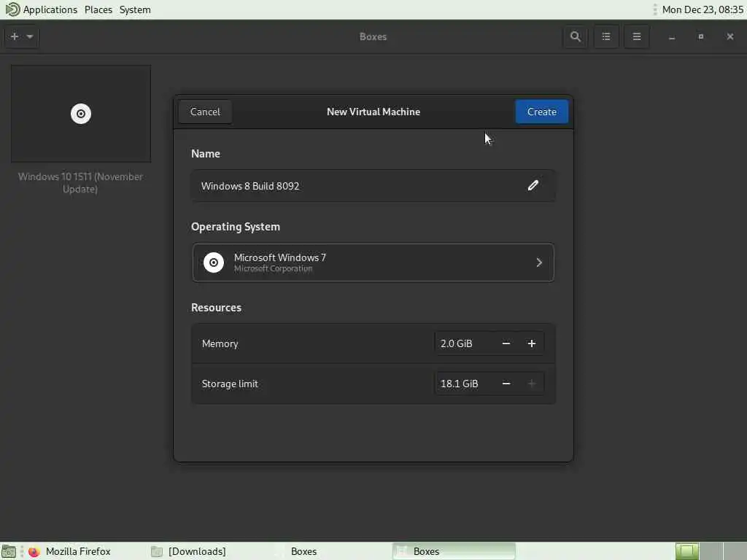Open the Places menu
Screen dimensions: 747x560
pos(98,9)
